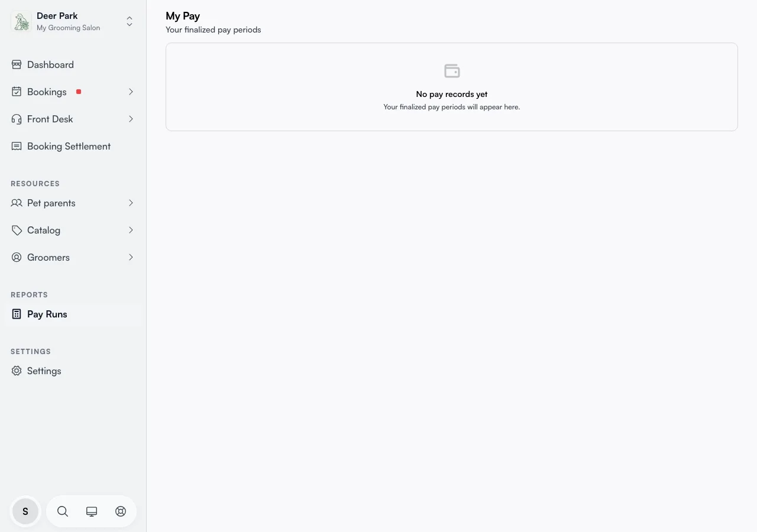Screen dimensions: 757x532
Task: Expand the Pet parents chevron
Action: 131,203
